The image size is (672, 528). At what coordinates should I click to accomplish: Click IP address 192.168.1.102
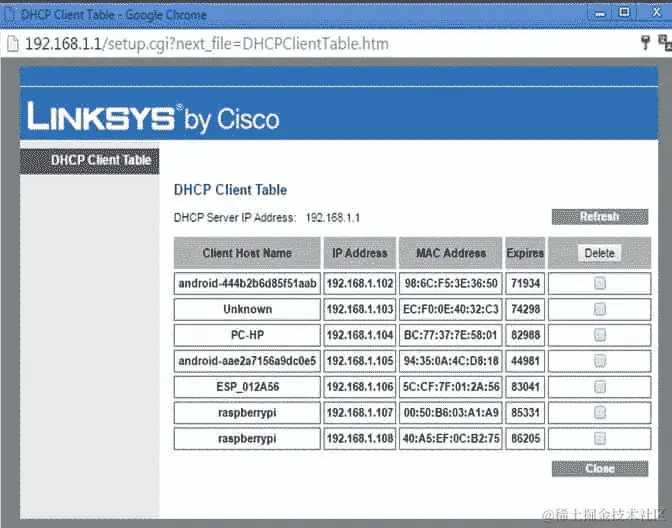coord(360,283)
